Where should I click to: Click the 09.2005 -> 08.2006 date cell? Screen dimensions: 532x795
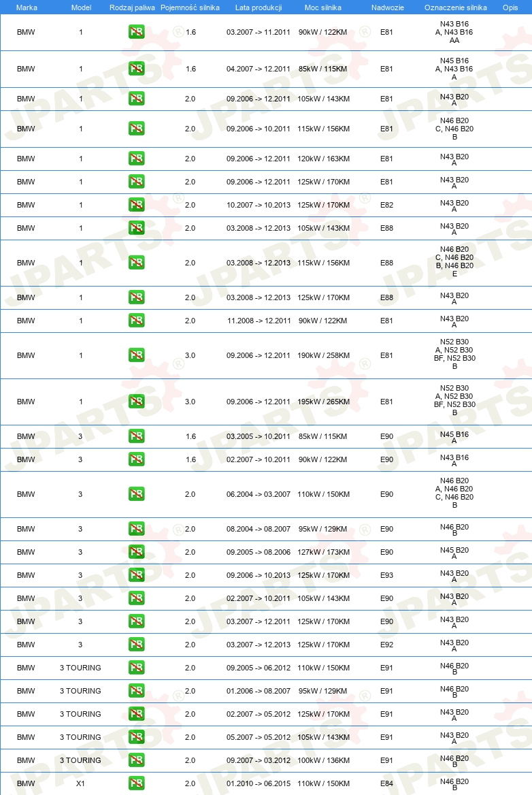pyautogui.click(x=259, y=551)
